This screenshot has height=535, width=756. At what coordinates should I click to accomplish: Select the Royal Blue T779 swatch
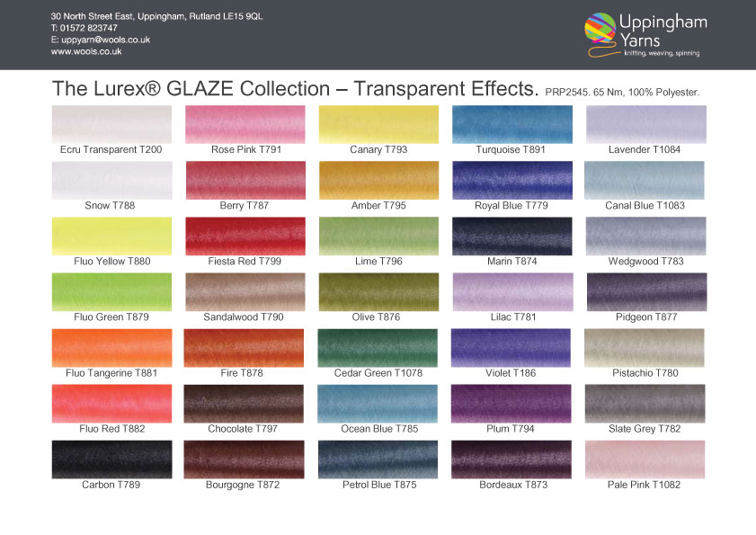pos(511,180)
